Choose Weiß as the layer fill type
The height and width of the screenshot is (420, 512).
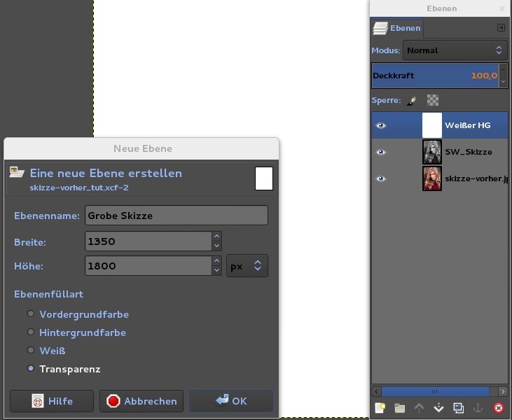[31, 350]
